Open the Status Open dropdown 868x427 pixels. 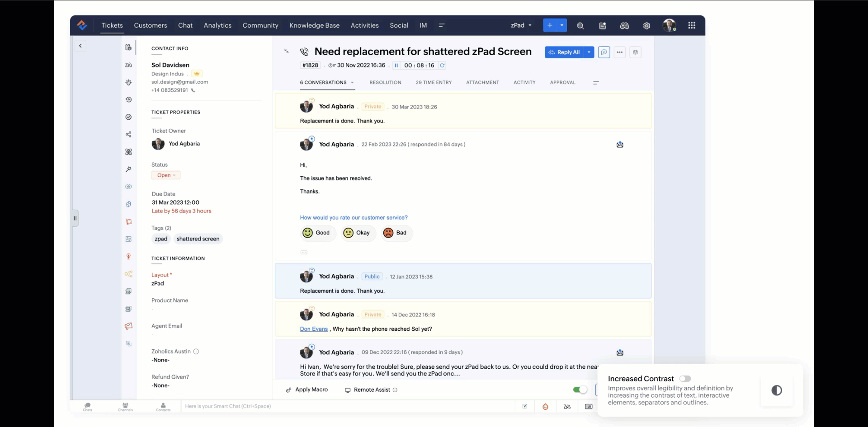click(x=165, y=175)
